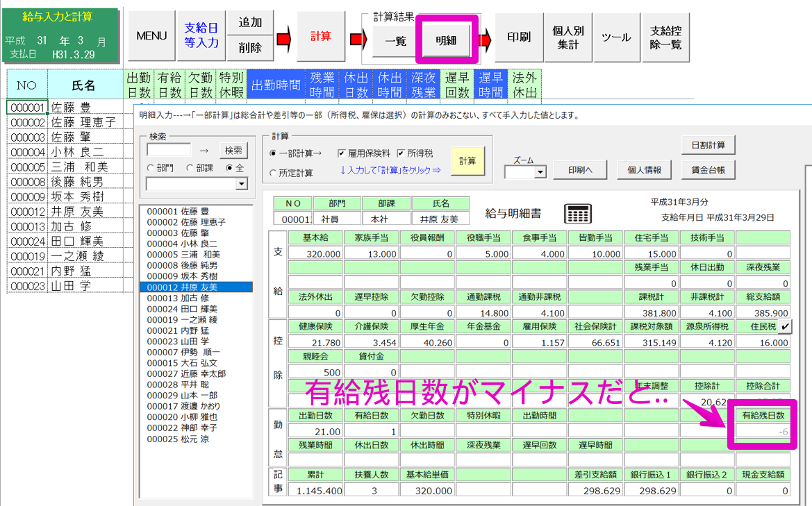Expand the ズーム dropdown
Viewport: 812px width, 506px height.
point(540,173)
